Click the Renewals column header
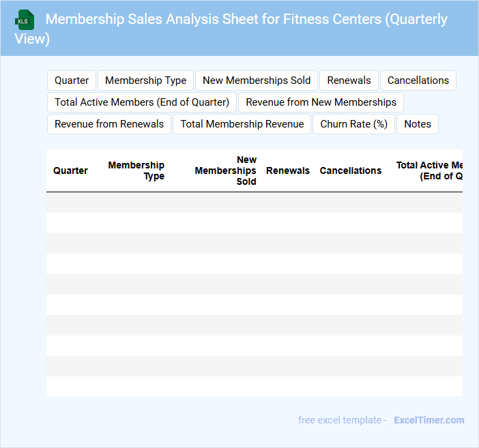The image size is (479, 448). (288, 170)
